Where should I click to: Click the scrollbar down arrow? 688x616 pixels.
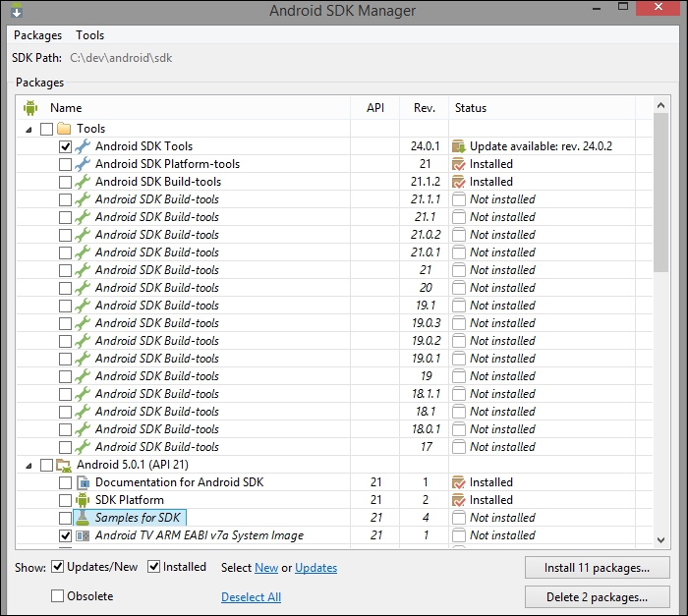click(x=660, y=540)
